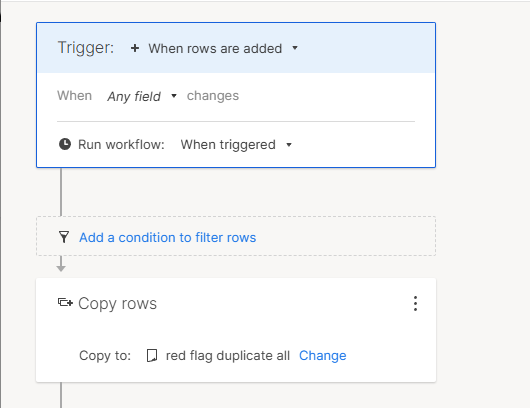Click the Copy to label
Viewport: 530px width, 408px height.
coord(105,356)
